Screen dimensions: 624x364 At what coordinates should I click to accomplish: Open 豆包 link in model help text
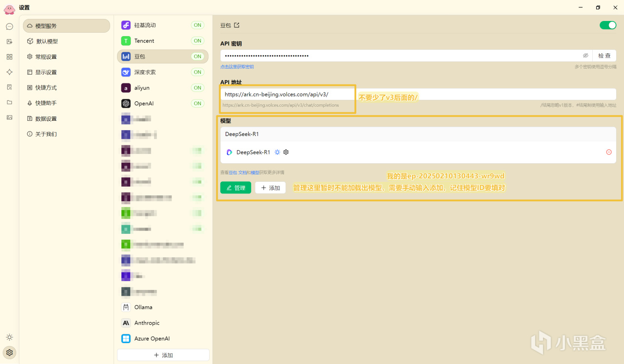pyautogui.click(x=233, y=172)
